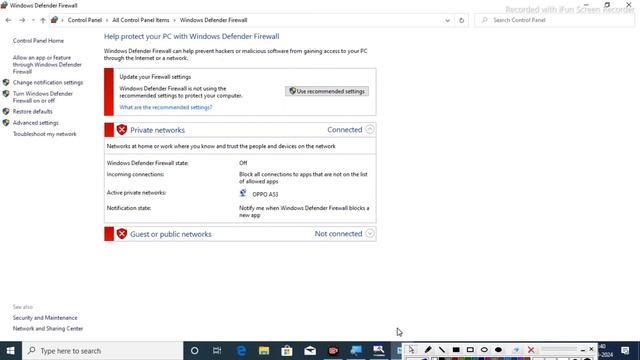This screenshot has width=640, height=360.
Task: Click the OPPO A53 network icon
Action: [x=243, y=193]
